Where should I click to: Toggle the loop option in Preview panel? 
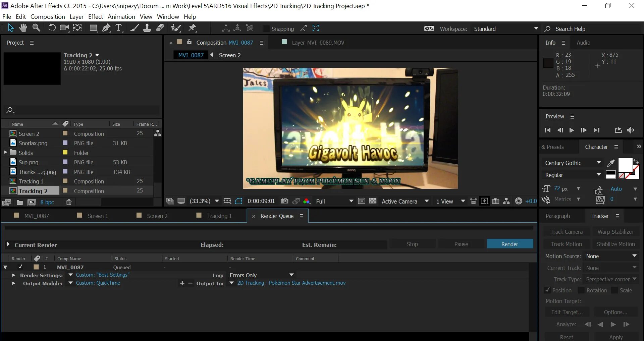tap(618, 130)
